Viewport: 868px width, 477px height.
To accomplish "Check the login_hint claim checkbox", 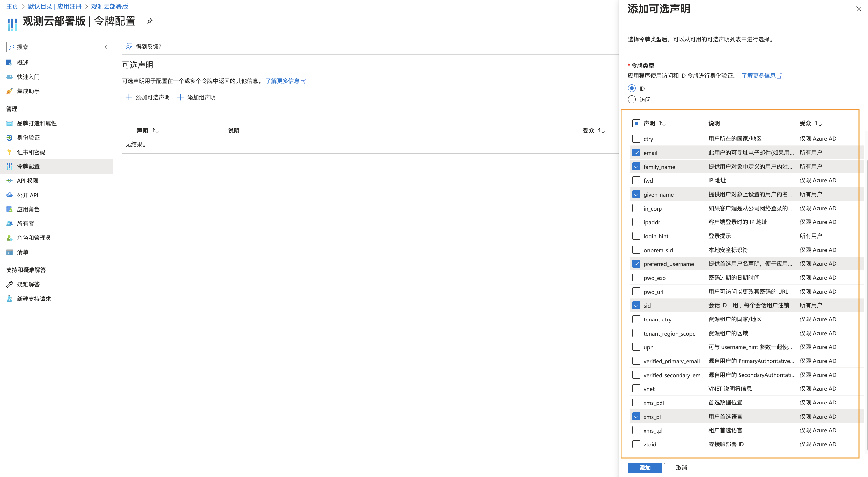I will pos(636,236).
